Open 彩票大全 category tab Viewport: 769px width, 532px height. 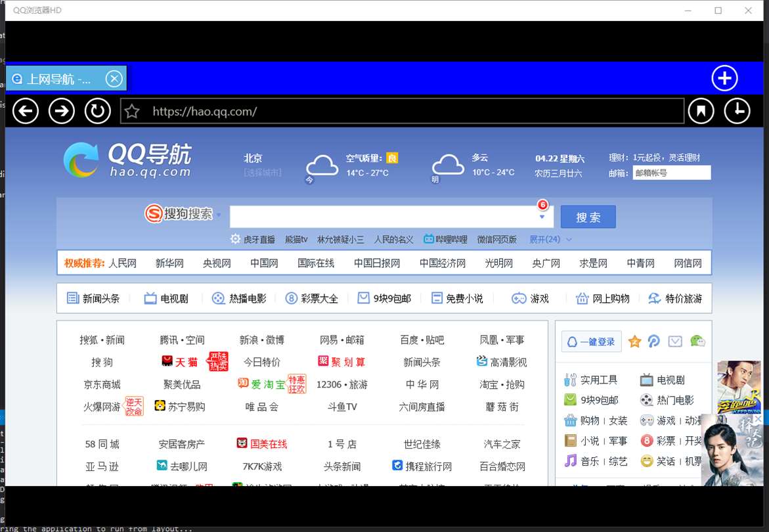(312, 298)
